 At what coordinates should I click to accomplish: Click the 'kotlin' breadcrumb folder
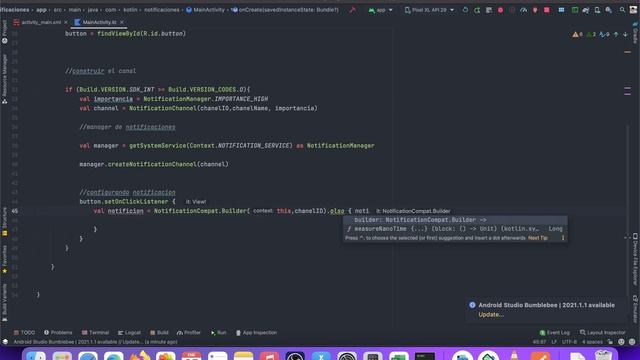point(130,10)
